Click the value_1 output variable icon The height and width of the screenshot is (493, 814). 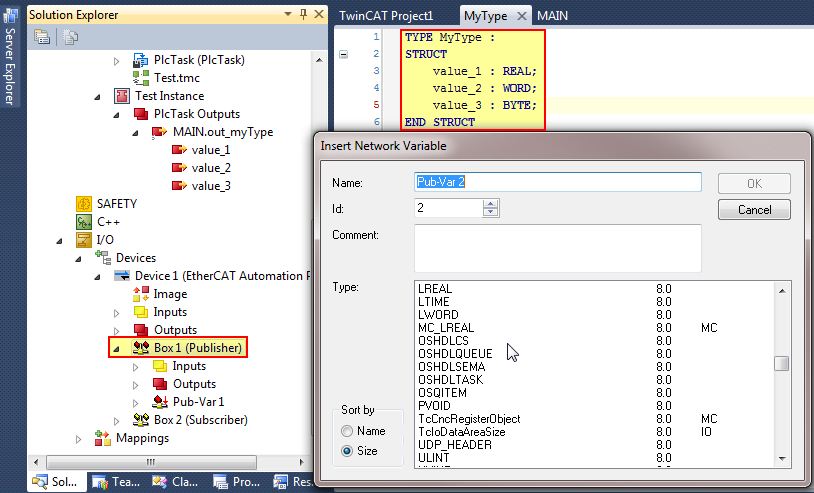tap(179, 150)
